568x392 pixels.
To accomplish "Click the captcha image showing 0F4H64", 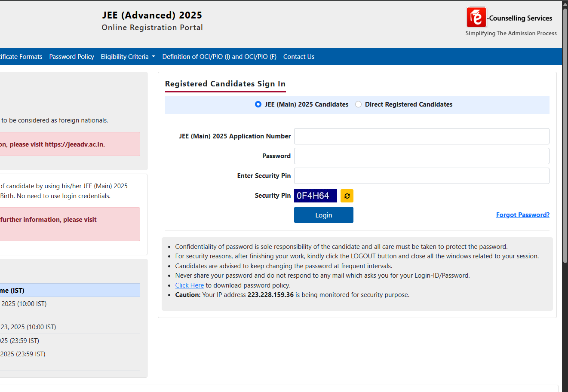I will 316,196.
